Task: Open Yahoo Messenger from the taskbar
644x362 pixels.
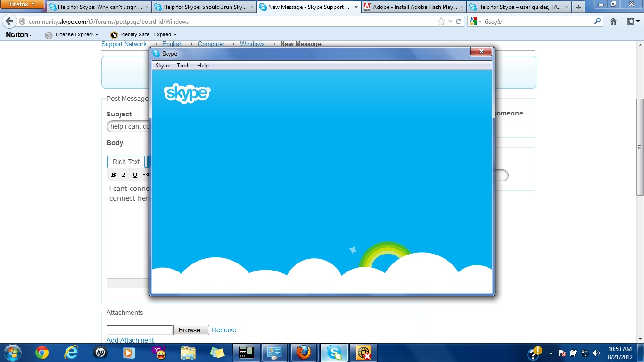Action: tap(158, 353)
